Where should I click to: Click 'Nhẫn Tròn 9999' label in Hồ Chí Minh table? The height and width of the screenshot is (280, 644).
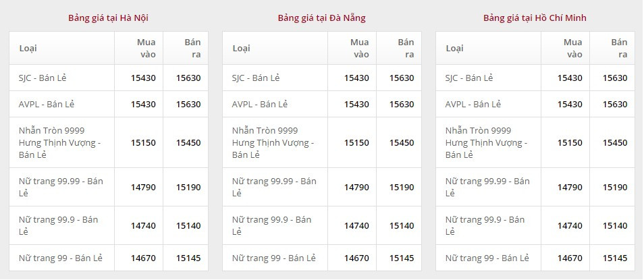(478, 130)
